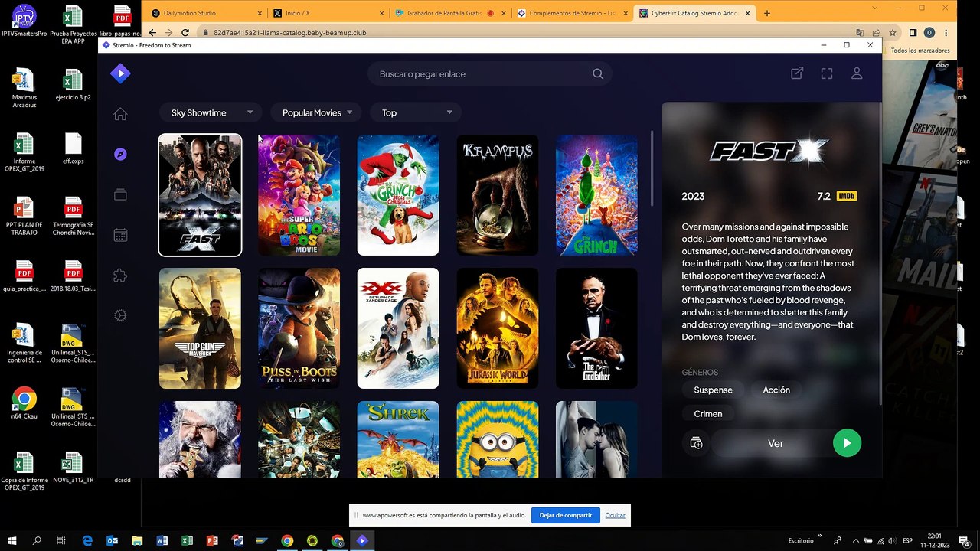Open the Library icon in Stremio sidebar
980x551 pixels.
[x=120, y=194]
